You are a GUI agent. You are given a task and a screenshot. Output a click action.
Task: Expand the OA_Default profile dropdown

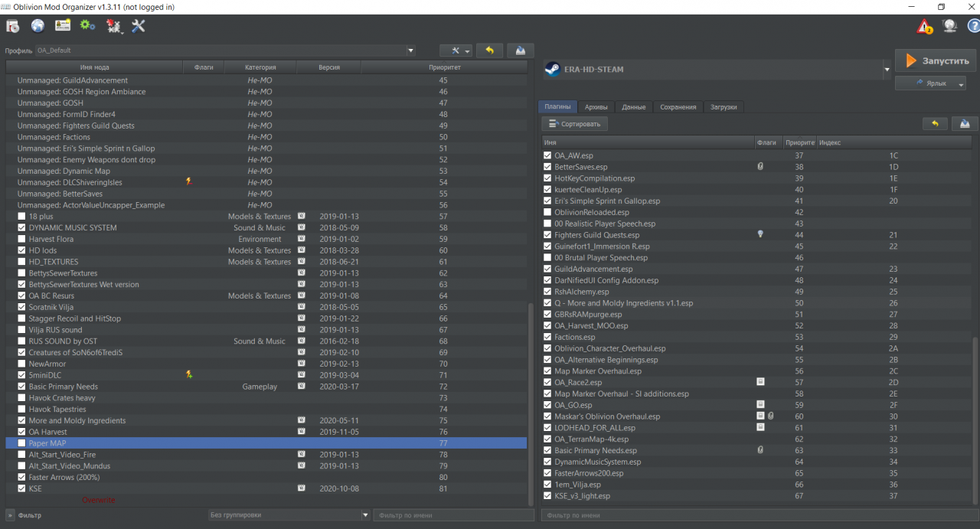tap(410, 51)
